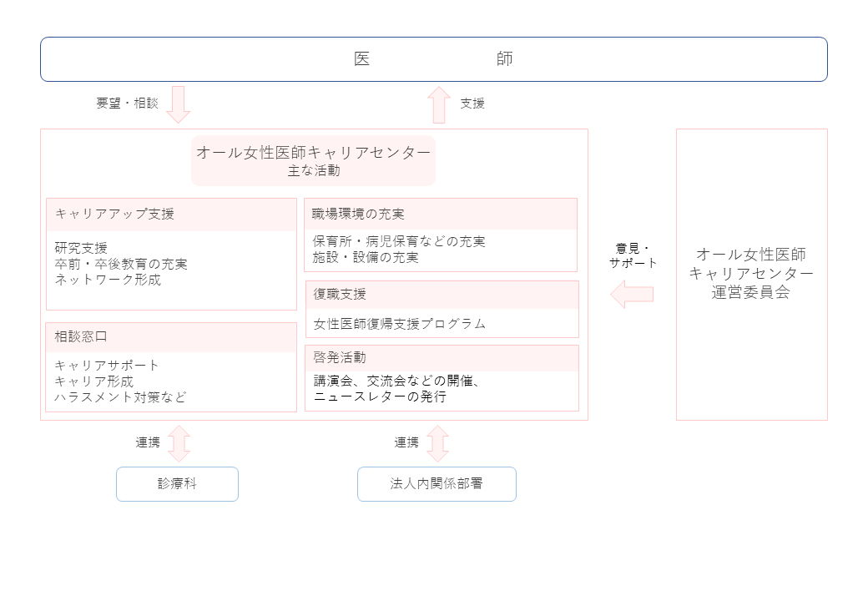Click the left arrow under 意見・サポート
Viewport: 868px width, 601px height.
(x=631, y=294)
